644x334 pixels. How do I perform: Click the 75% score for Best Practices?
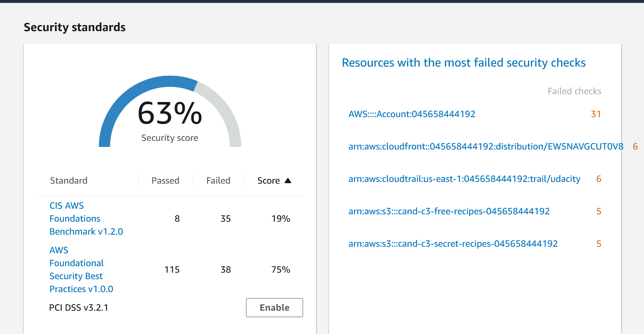281,270
